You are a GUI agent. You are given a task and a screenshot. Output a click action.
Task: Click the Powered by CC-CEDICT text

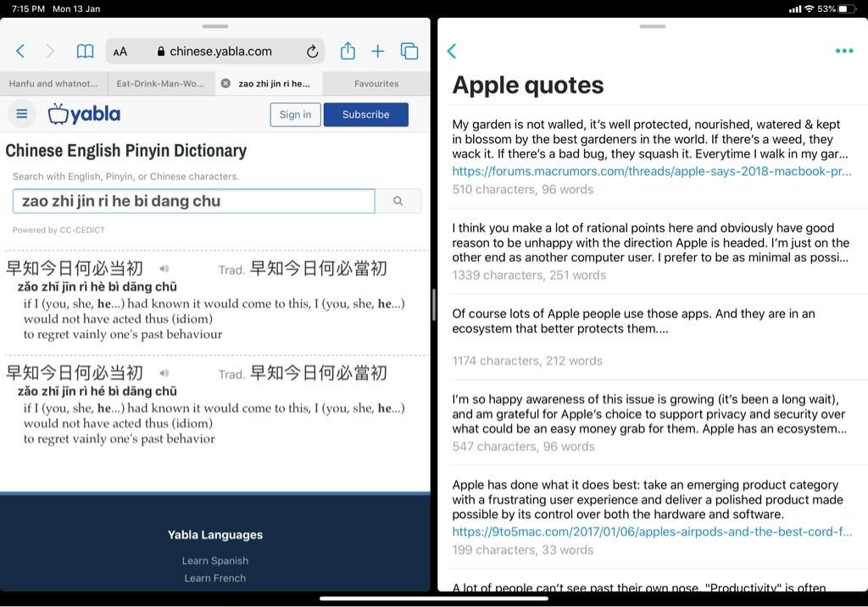(x=58, y=231)
